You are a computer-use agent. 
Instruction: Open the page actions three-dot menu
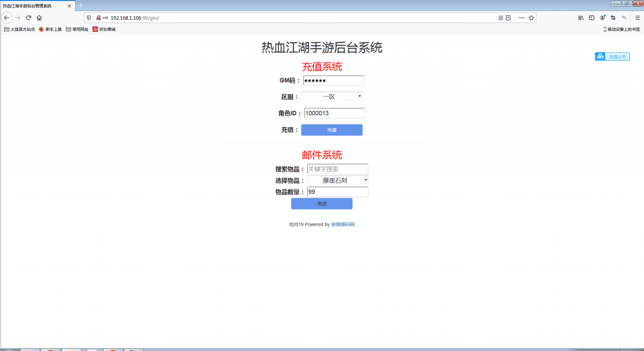(x=522, y=18)
